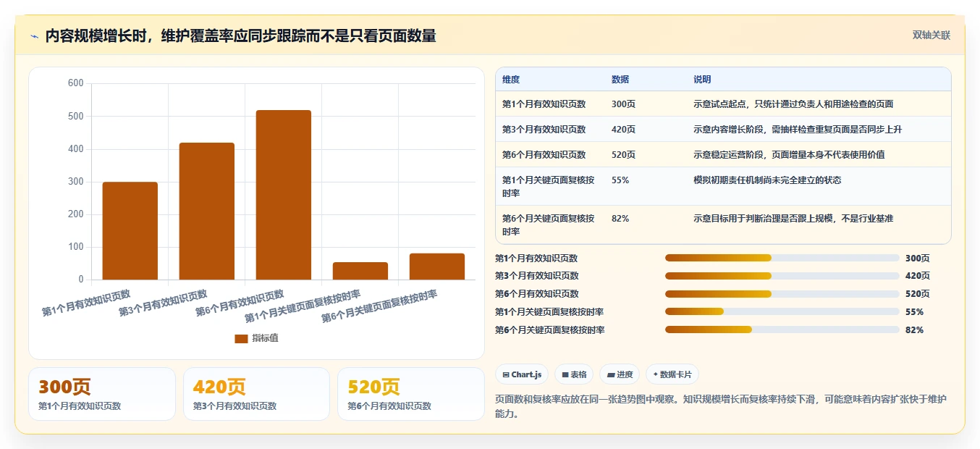This screenshot has height=449, width=980.
Task: Click the description starting 模拟初期责任机制
Action: pyautogui.click(x=767, y=180)
